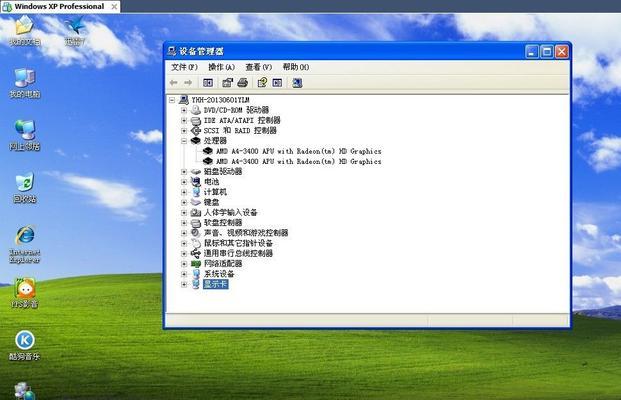Open the 帮助(H) menu

pyautogui.click(x=296, y=67)
